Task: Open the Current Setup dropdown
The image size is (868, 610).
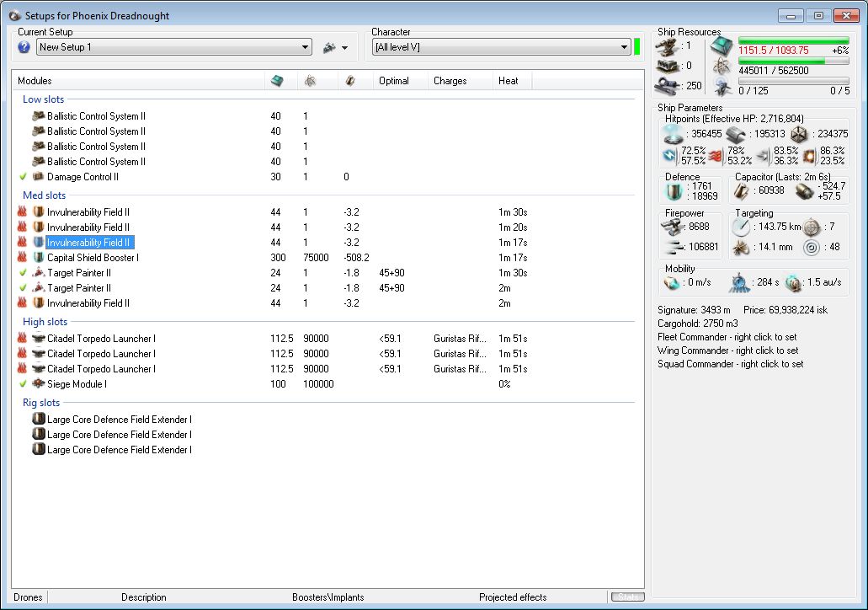Action: coord(306,47)
